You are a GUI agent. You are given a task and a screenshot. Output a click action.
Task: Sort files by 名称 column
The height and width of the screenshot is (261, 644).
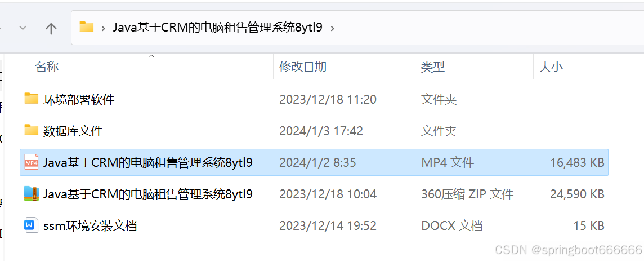coord(47,67)
